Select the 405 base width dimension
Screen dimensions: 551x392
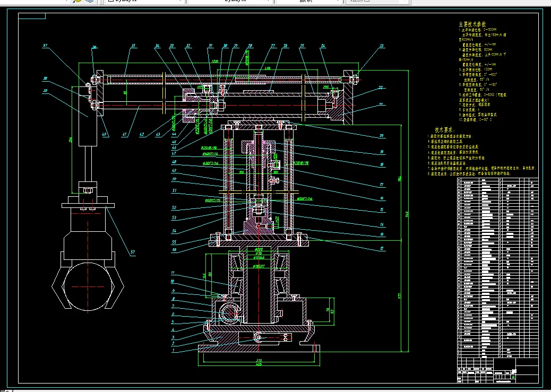coord(259,364)
